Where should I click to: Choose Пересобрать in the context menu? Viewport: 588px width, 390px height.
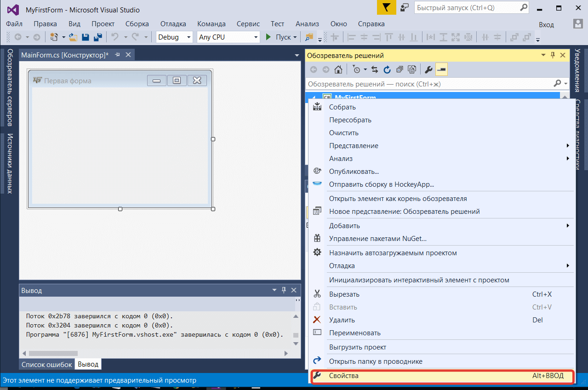click(441, 120)
